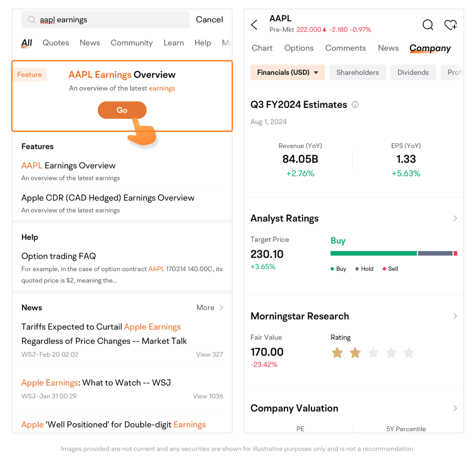The height and width of the screenshot is (462, 476).
Task: Click the green Buy portion of ratings bar
Action: 373,253
